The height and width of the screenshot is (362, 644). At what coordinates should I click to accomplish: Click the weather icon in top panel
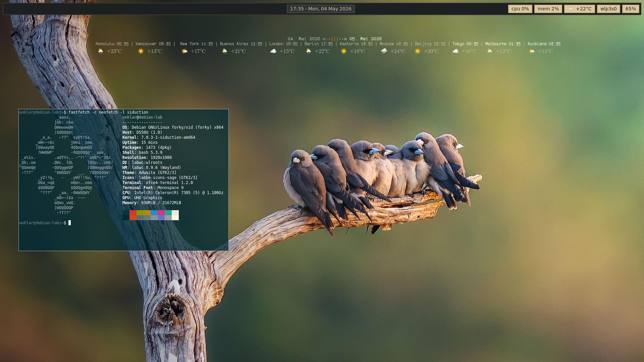(570, 9)
